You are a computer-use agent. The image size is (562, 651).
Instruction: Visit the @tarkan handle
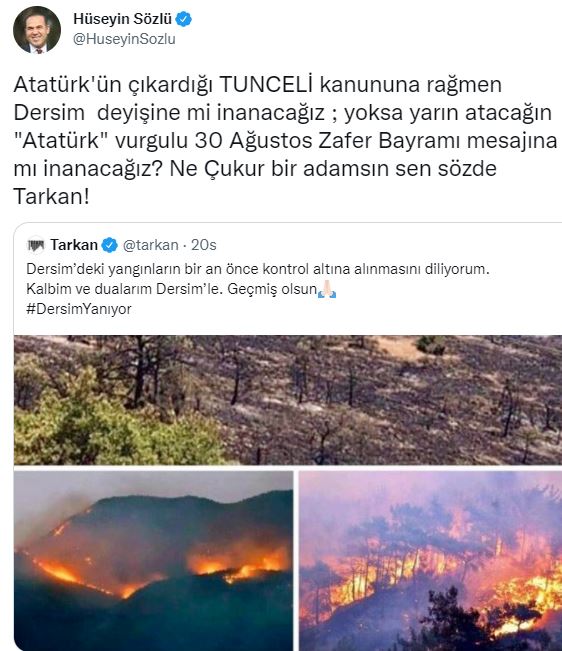pyautogui.click(x=150, y=245)
